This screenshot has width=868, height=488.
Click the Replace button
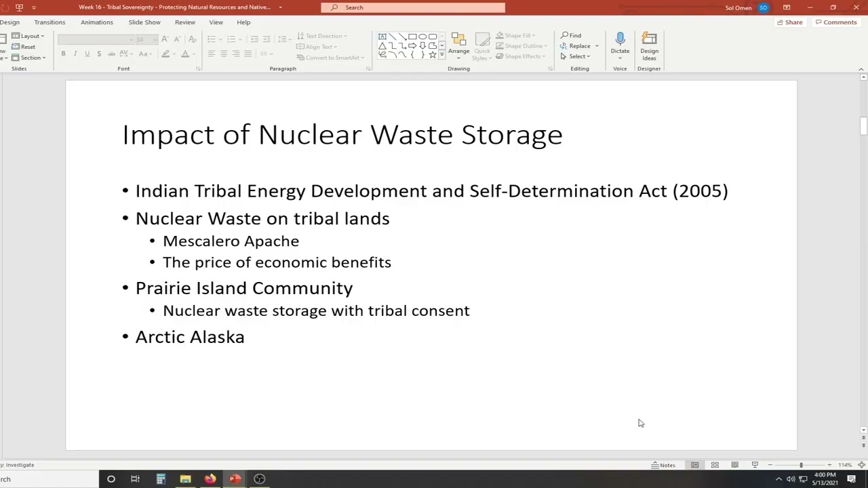click(576, 46)
